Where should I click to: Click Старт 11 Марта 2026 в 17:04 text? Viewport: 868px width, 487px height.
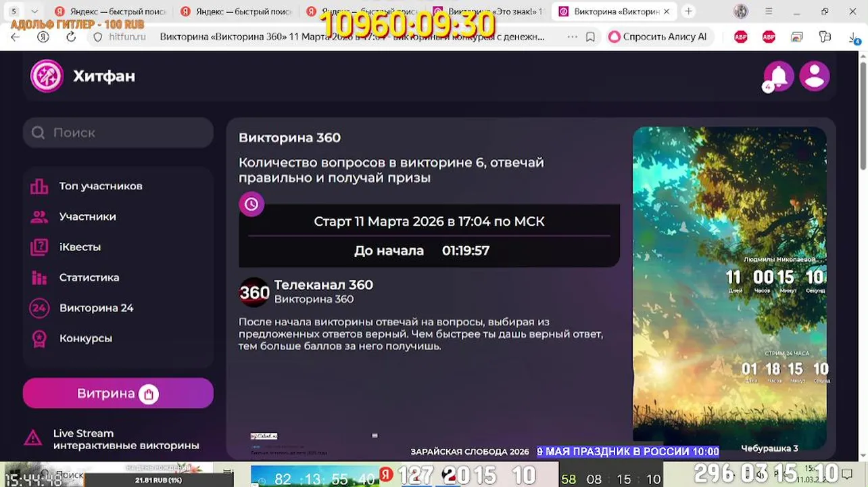pyautogui.click(x=429, y=221)
